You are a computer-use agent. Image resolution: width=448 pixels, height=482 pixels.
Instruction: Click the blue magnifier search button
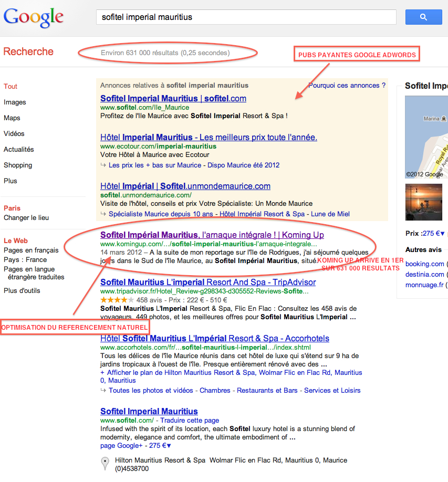(x=423, y=17)
